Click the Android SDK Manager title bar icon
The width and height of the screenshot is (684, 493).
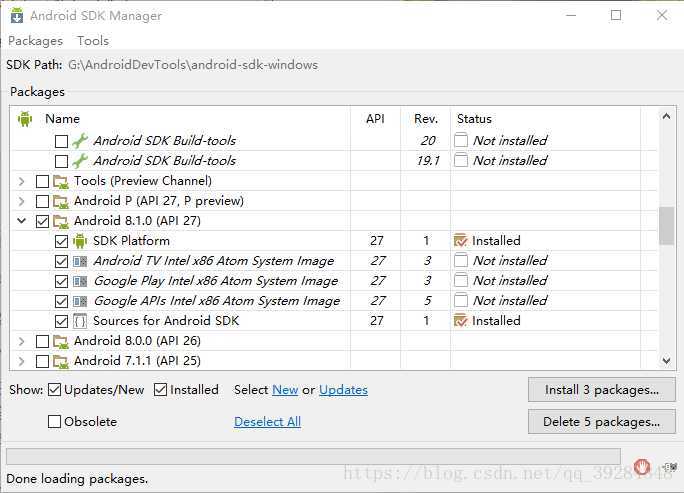pyautogui.click(x=17, y=15)
